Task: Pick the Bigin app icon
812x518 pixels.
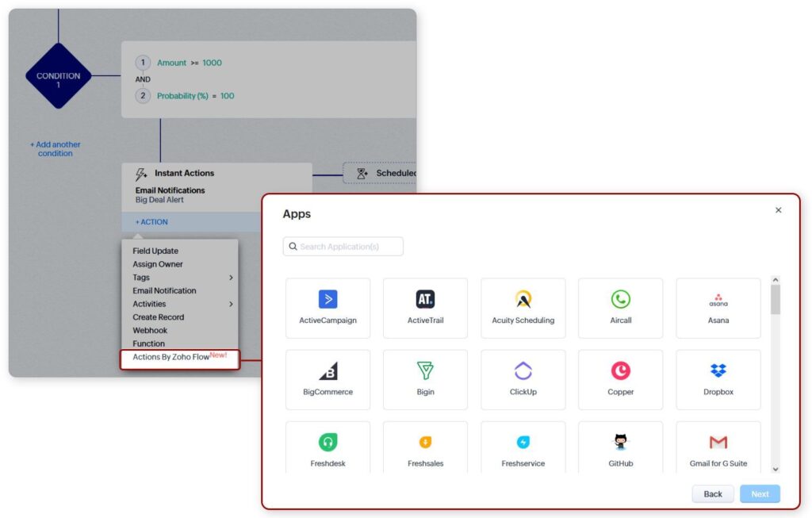Action: pyautogui.click(x=425, y=371)
